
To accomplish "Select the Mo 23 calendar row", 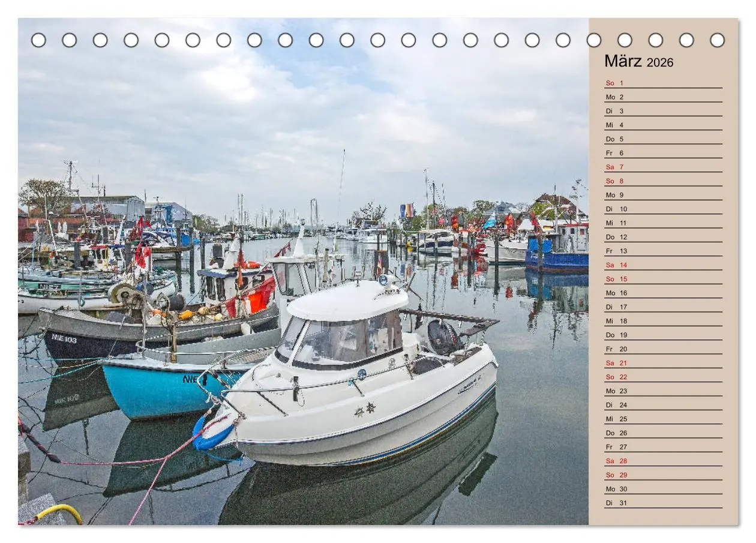I will point(663,391).
